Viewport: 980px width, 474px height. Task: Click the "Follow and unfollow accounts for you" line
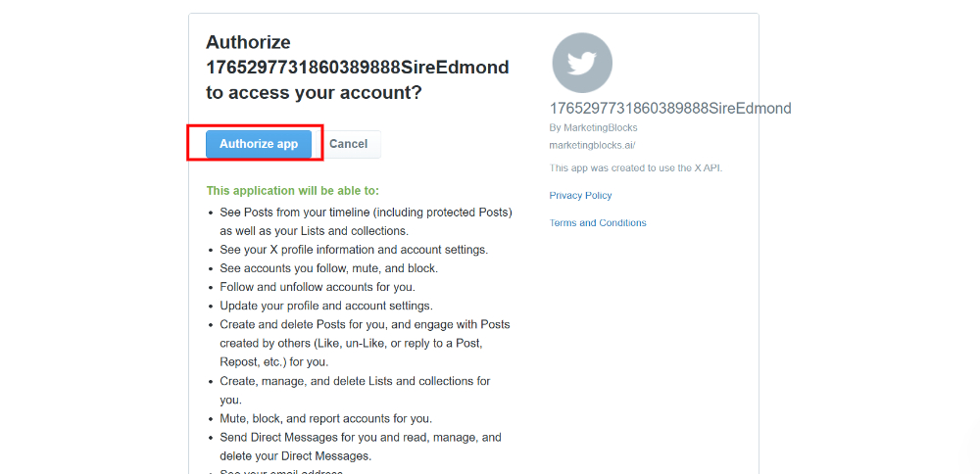318,287
